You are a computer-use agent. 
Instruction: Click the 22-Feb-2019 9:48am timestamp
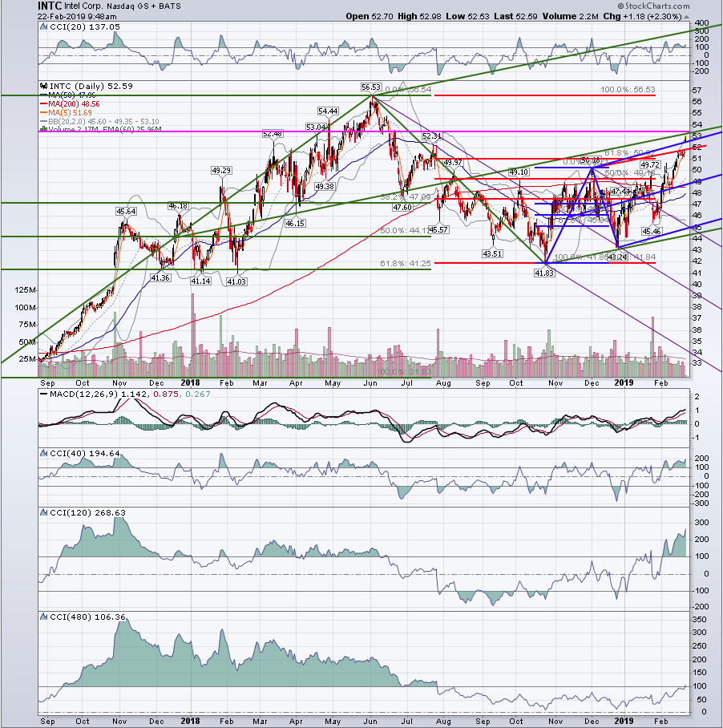77,16
